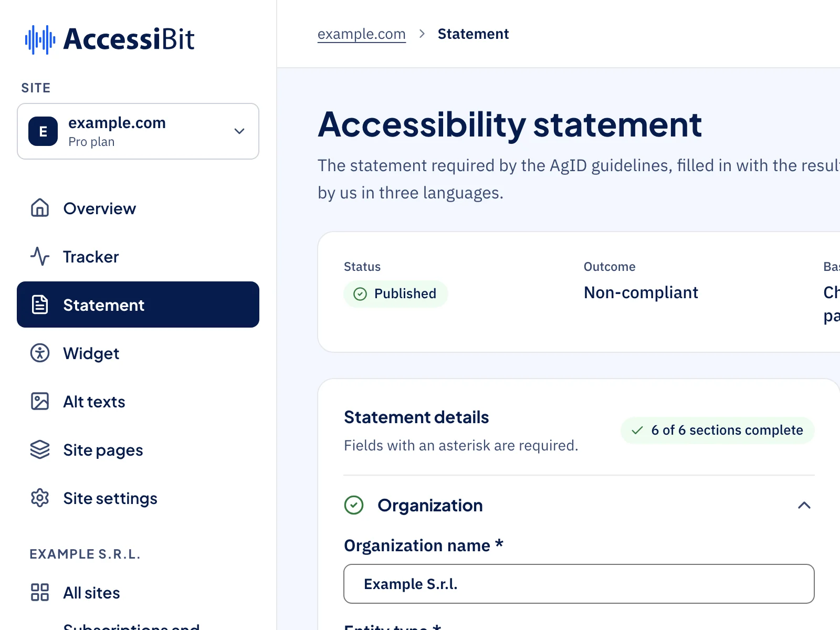This screenshot has width=840, height=630.
Task: Click the AccessiBit waveform logo icon
Action: (40, 39)
